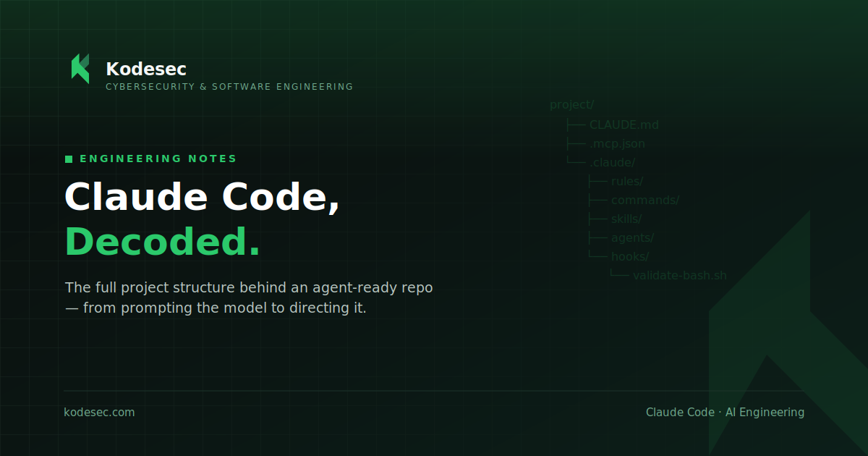Image resolution: width=868 pixels, height=456 pixels.
Task: Open the kodesec.com link
Action: point(99,413)
